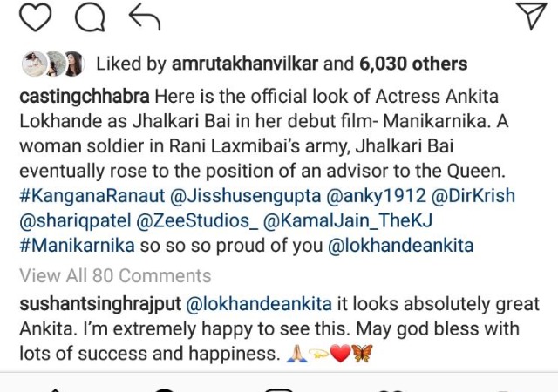View the 6,030 others who liked
This screenshot has width=558, height=392.
413,64
